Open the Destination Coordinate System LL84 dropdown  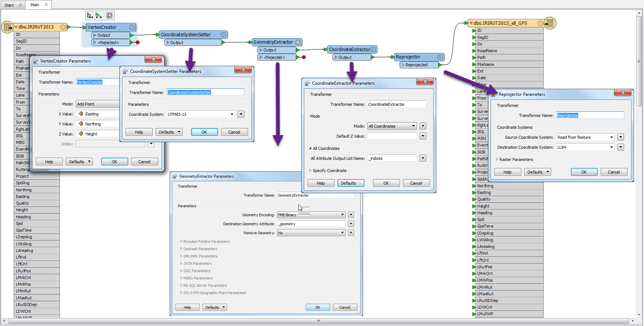click(x=611, y=147)
